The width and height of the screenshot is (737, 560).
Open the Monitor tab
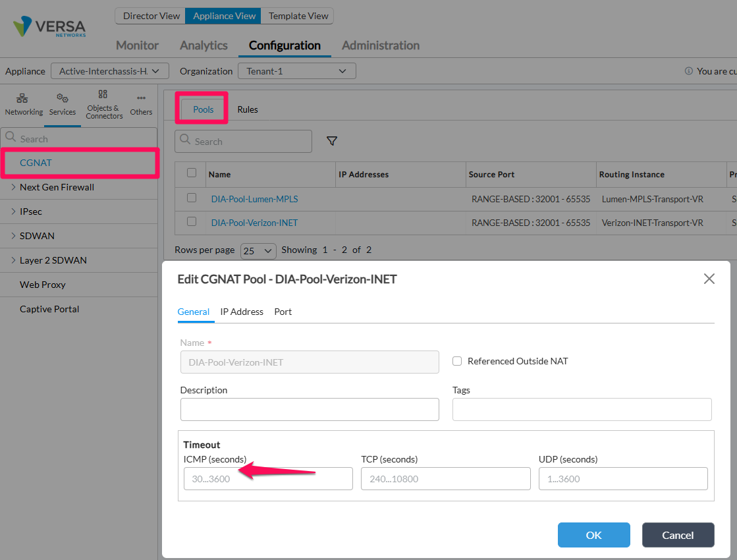pyautogui.click(x=137, y=45)
